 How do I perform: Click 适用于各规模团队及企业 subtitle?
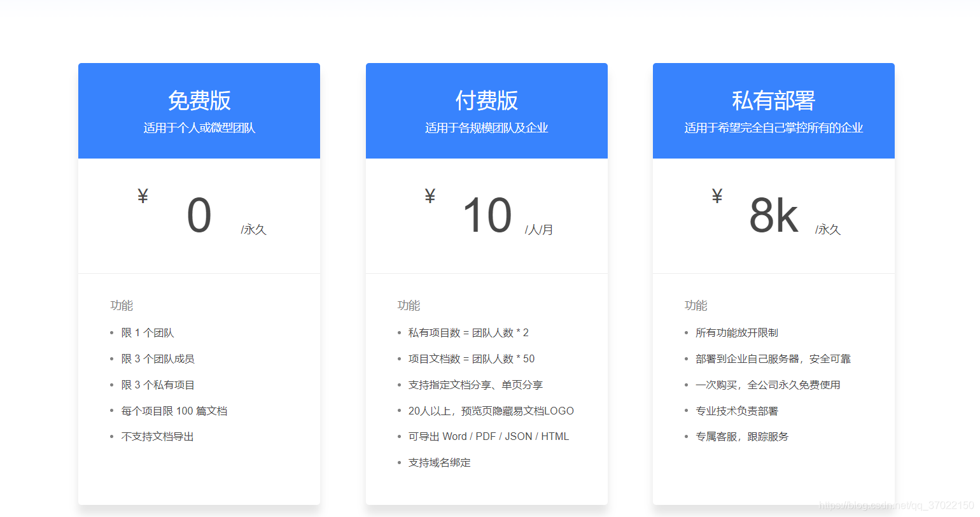tap(486, 127)
